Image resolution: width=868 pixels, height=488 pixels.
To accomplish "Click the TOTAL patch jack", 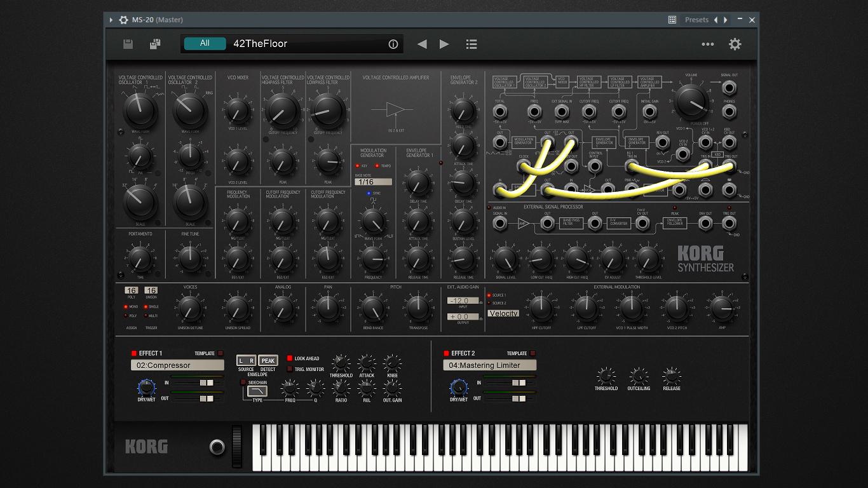I will pos(500,112).
